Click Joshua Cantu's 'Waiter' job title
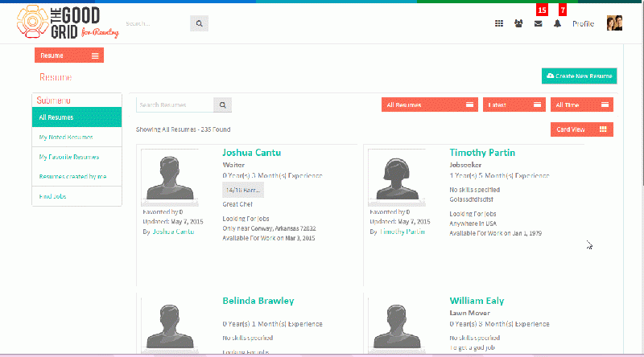644x357 pixels. click(233, 165)
